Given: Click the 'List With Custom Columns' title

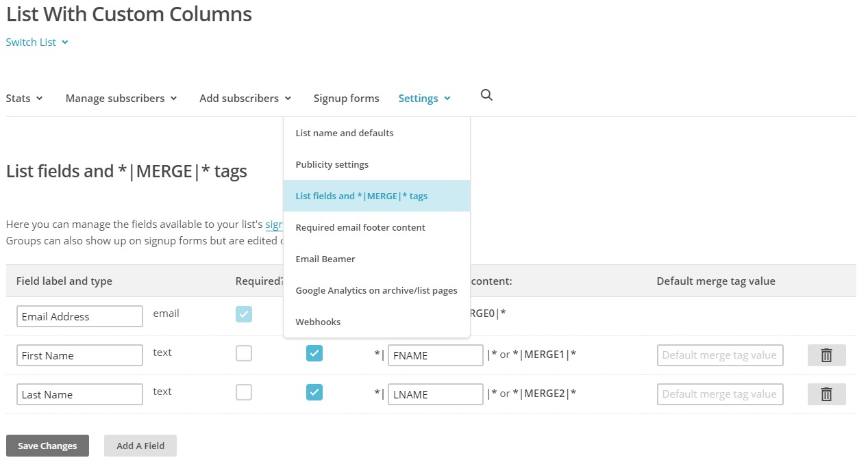Looking at the screenshot, I should pos(129,14).
